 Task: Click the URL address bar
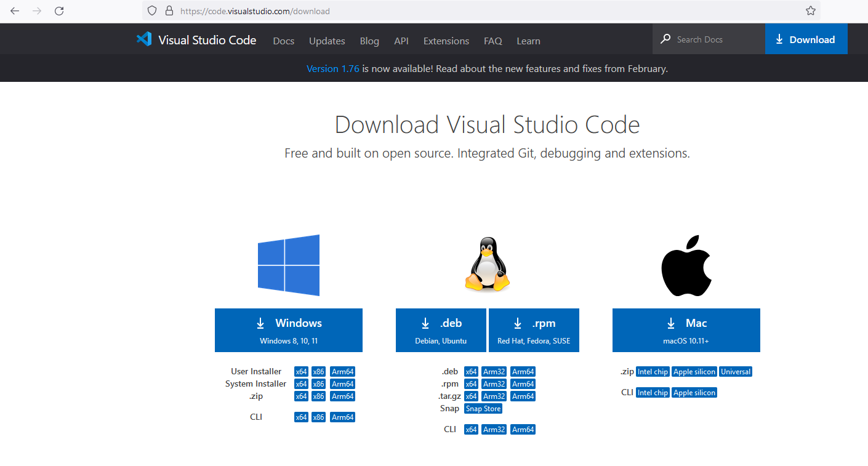480,10
